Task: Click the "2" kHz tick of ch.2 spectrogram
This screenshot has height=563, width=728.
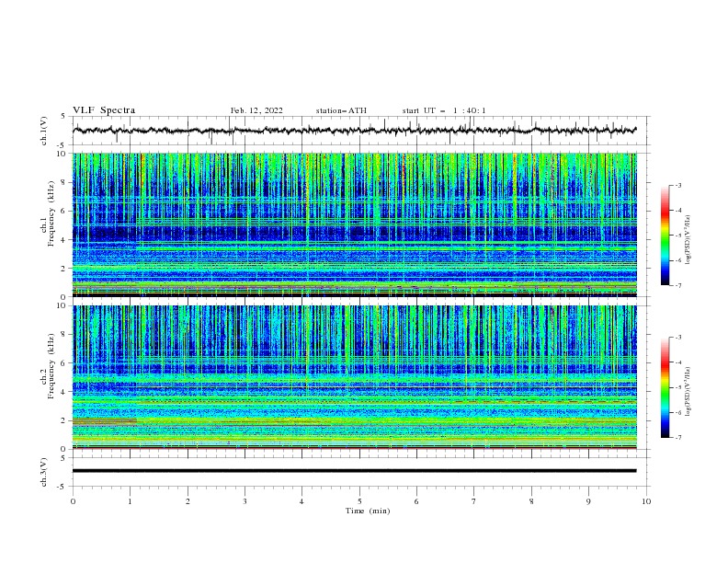Action: (x=63, y=420)
